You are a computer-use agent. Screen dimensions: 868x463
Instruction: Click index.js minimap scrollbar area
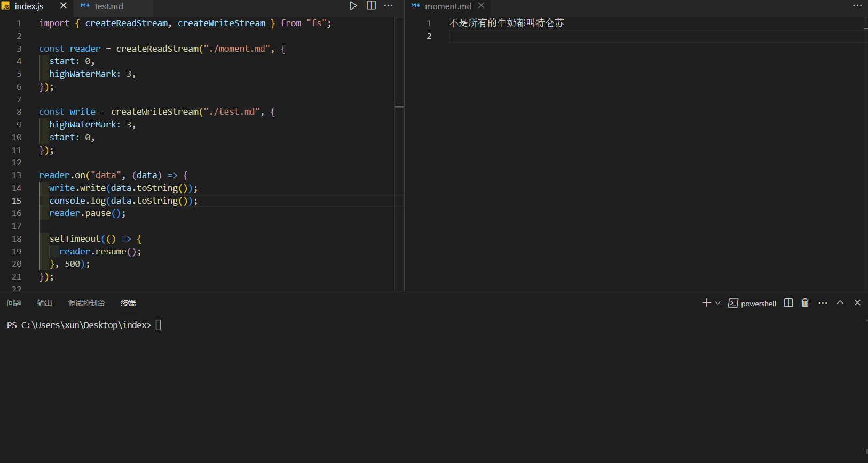pyautogui.click(x=399, y=154)
